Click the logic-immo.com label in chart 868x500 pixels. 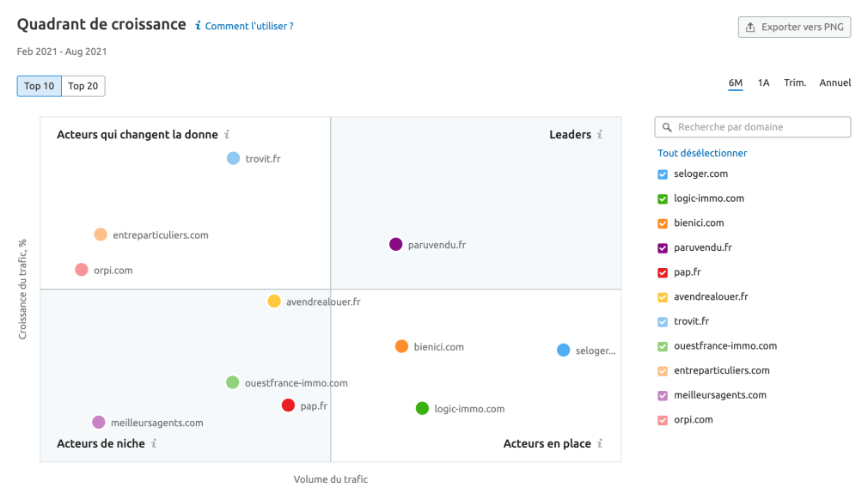pyautogui.click(x=469, y=409)
